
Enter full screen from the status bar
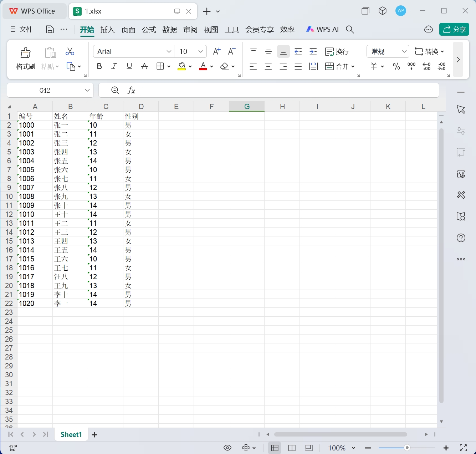pyautogui.click(x=464, y=447)
